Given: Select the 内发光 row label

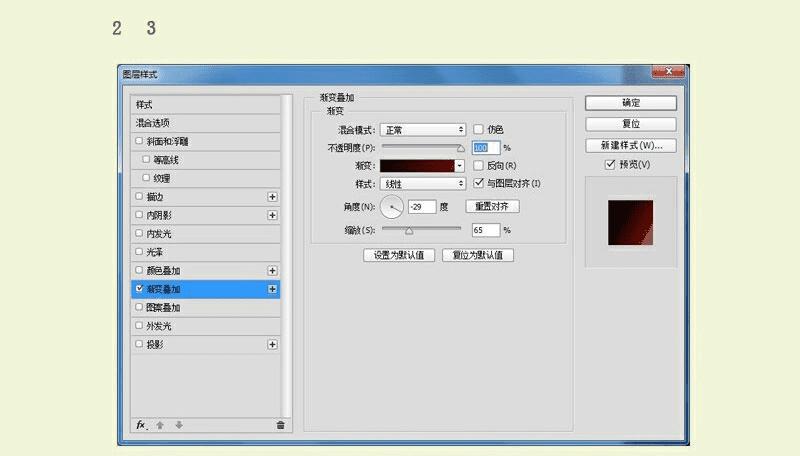Looking at the screenshot, I should (x=159, y=234).
